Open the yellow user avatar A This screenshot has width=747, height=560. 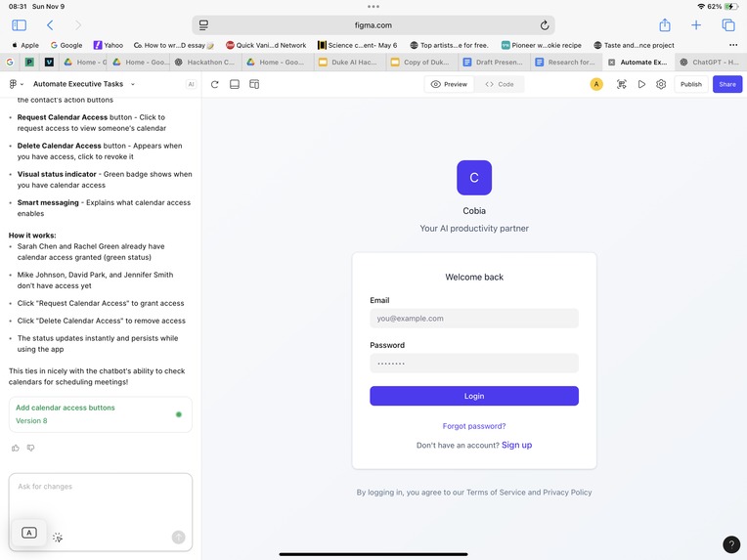coord(596,84)
